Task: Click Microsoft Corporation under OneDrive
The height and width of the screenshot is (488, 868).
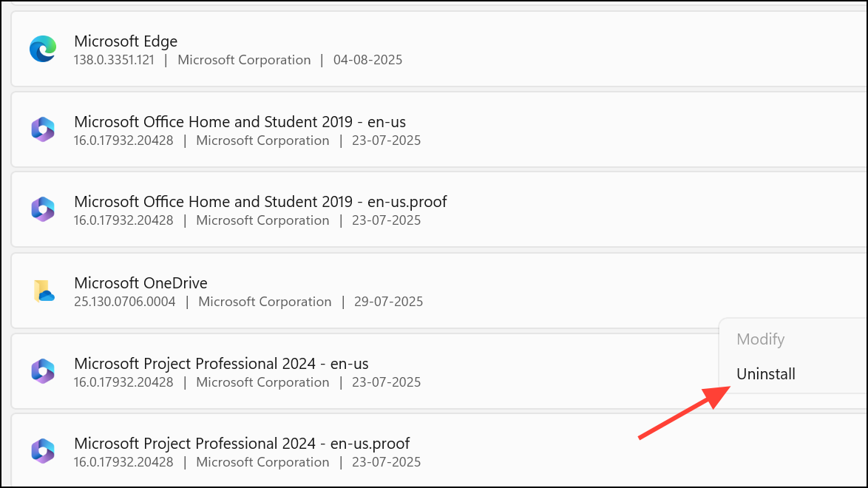Action: 265,302
